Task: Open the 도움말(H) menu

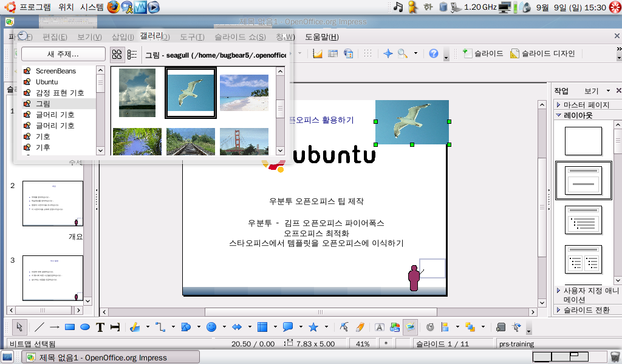Action: (x=321, y=37)
